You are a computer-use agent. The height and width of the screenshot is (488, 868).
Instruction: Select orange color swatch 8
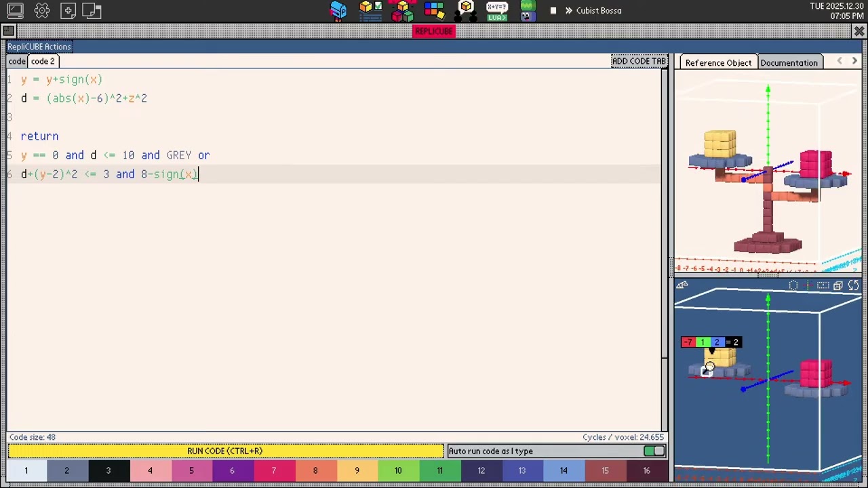tap(315, 470)
